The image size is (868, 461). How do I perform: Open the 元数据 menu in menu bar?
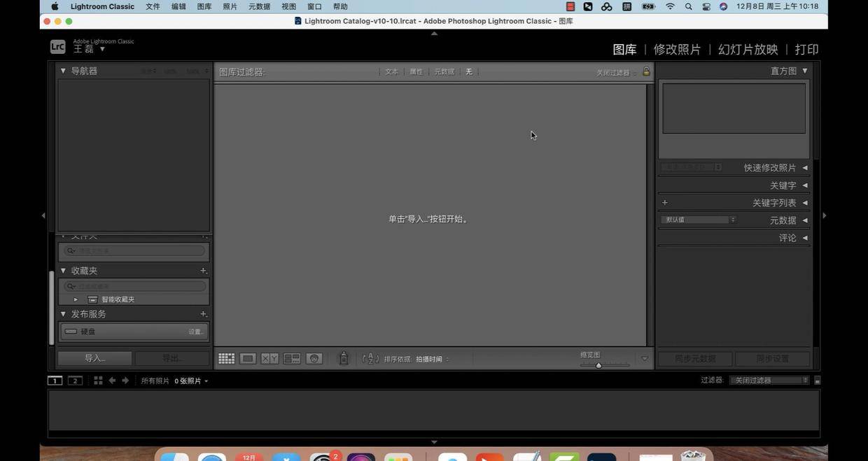tap(259, 6)
